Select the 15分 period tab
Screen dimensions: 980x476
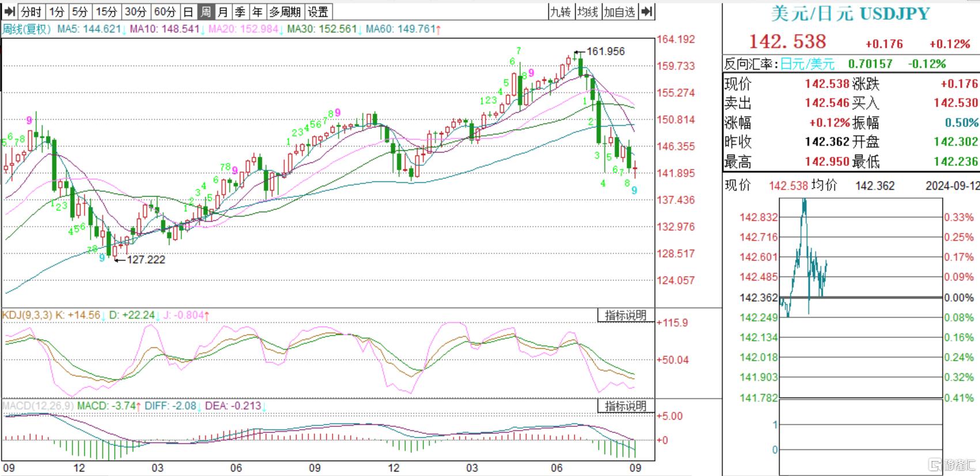pyautogui.click(x=107, y=12)
